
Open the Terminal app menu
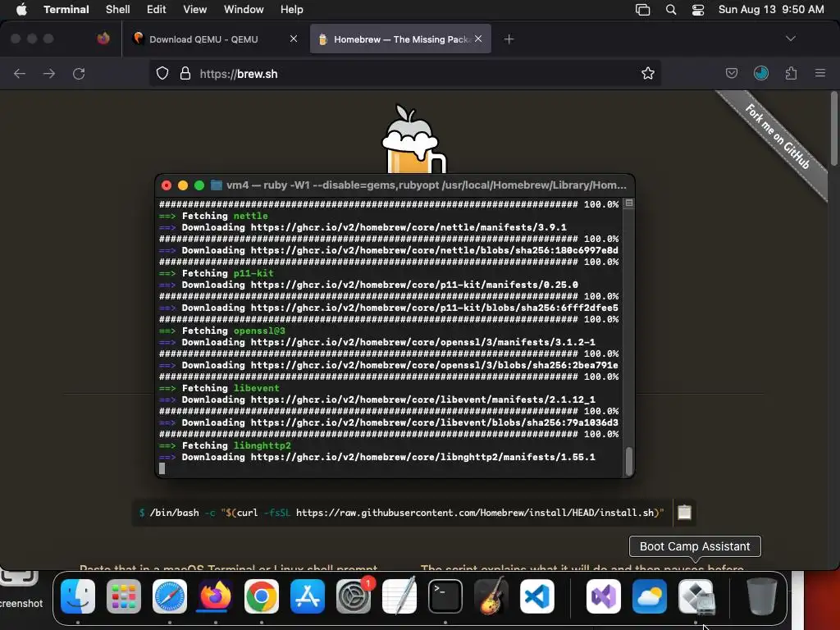point(66,9)
